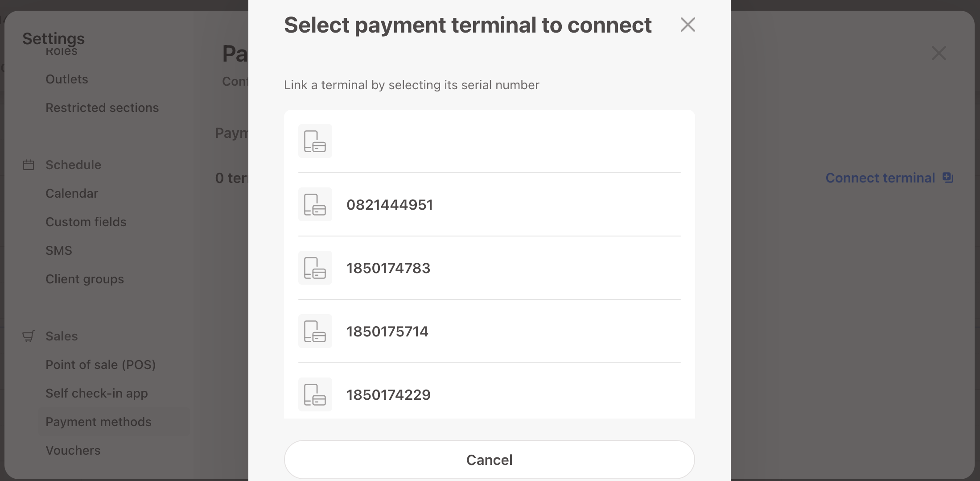
Task: Open Payment methods settings
Action: click(x=99, y=422)
